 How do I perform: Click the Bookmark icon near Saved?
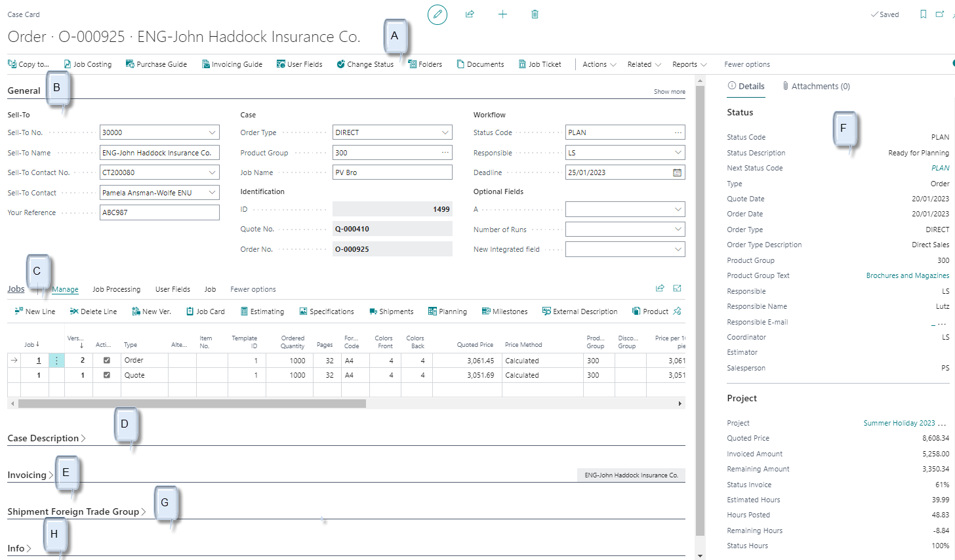(x=923, y=14)
